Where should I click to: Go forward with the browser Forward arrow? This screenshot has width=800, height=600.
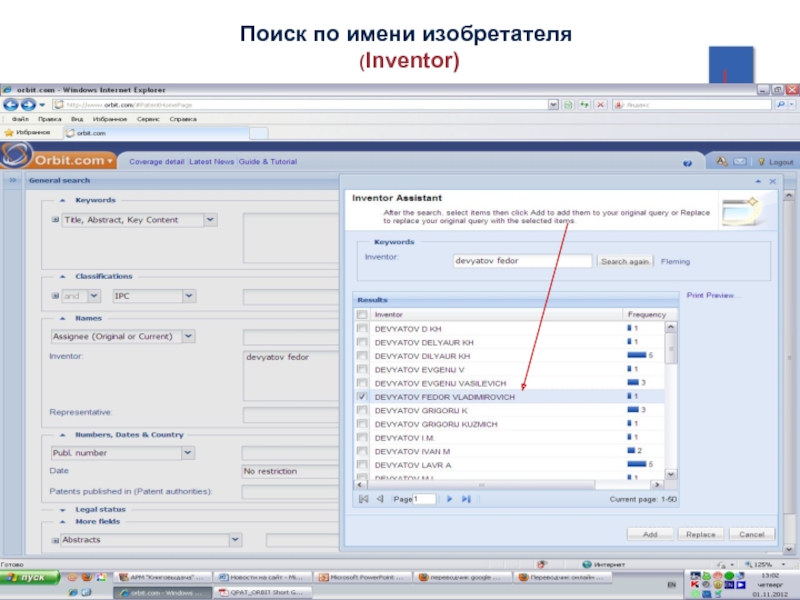coord(28,105)
